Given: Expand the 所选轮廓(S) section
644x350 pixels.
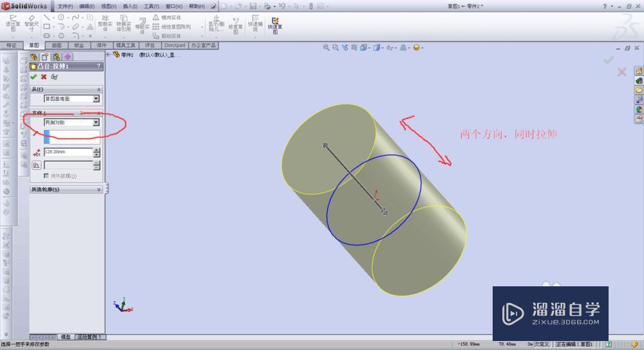Looking at the screenshot, I should (x=99, y=190).
